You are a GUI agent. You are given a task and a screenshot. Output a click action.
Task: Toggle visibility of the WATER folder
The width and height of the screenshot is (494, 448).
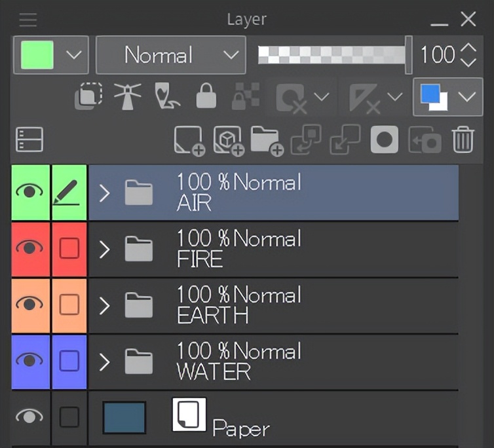tap(31, 361)
